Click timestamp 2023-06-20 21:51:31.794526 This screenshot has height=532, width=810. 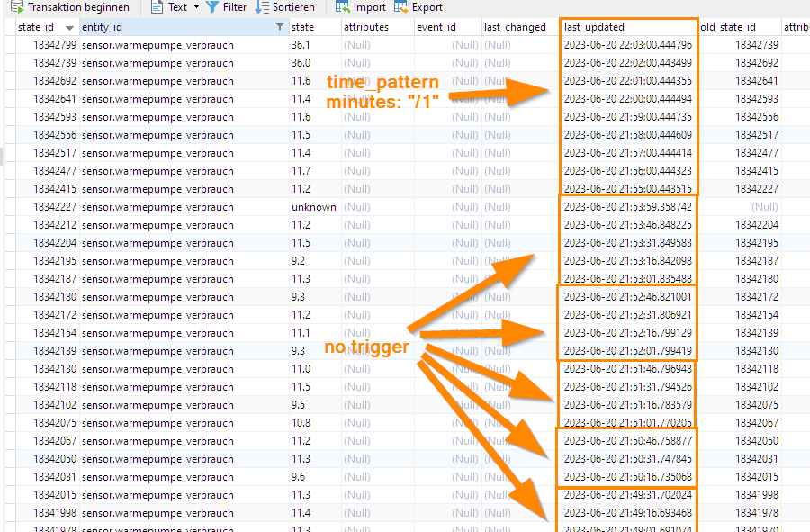tap(627, 387)
